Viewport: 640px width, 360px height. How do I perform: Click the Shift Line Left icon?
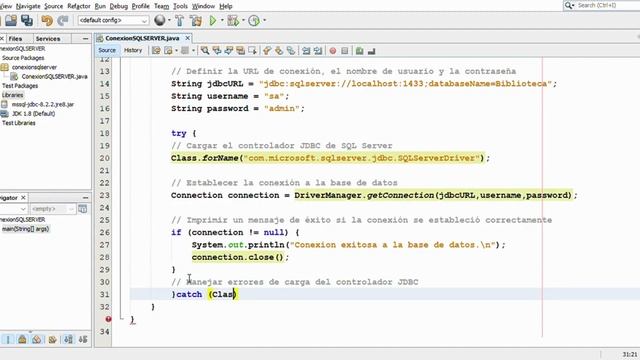coord(306,51)
